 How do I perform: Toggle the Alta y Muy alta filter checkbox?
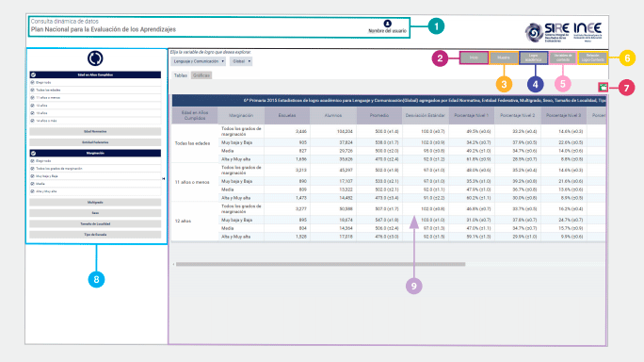coord(32,191)
